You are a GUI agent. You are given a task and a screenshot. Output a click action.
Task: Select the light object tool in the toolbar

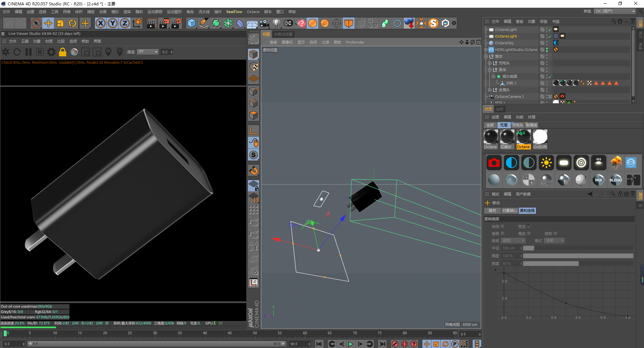coord(276,23)
